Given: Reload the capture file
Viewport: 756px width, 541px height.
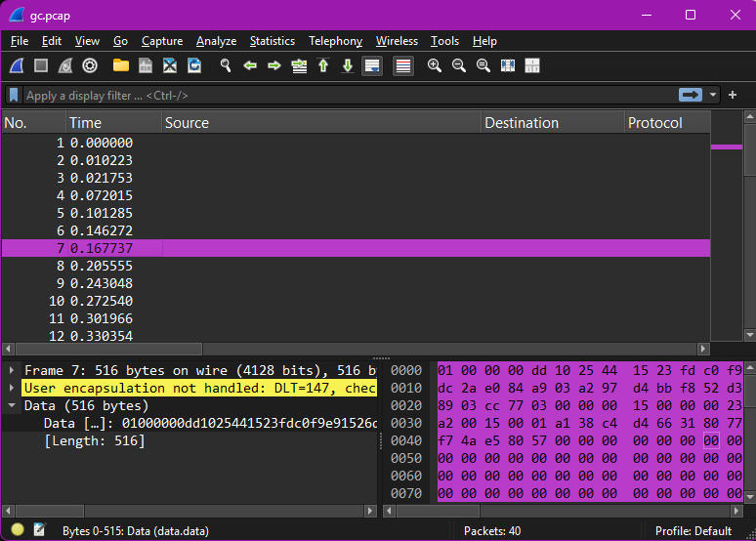Looking at the screenshot, I should (x=194, y=65).
